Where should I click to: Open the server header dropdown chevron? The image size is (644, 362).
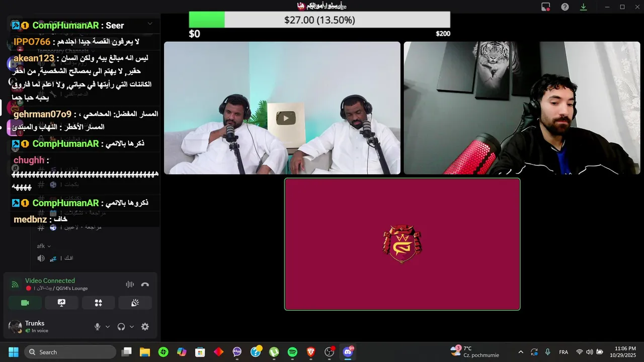coord(150,24)
